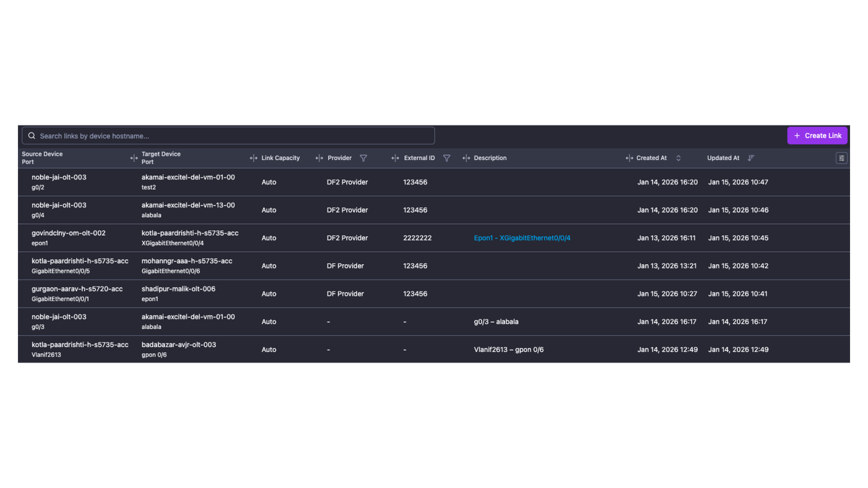Click the Updated At header label
This screenshot has height=488, width=868.
tap(723, 158)
